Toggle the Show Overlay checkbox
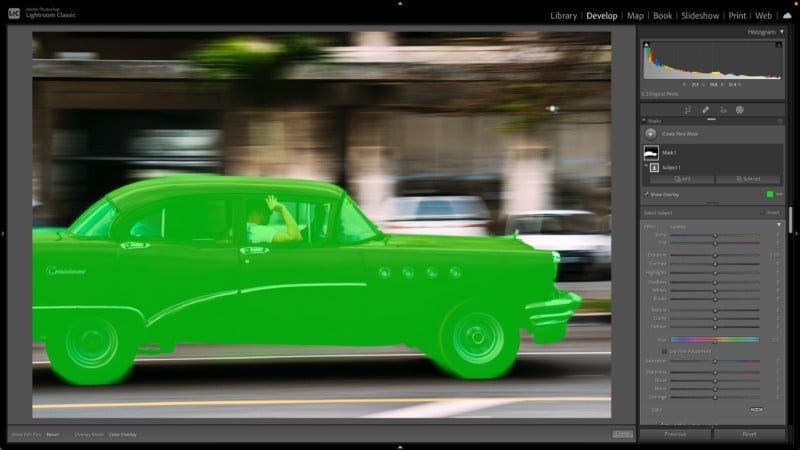The height and width of the screenshot is (450, 800). [x=647, y=194]
